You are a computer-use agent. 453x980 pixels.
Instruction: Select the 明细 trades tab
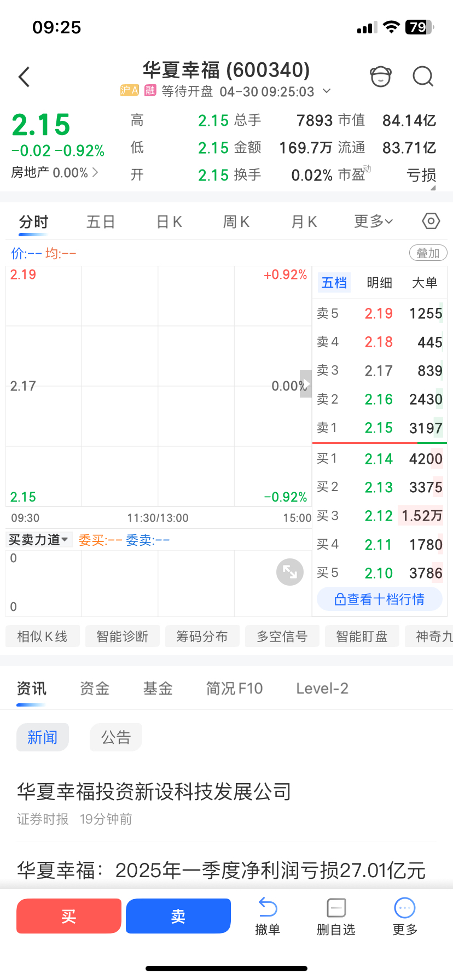coord(379,283)
